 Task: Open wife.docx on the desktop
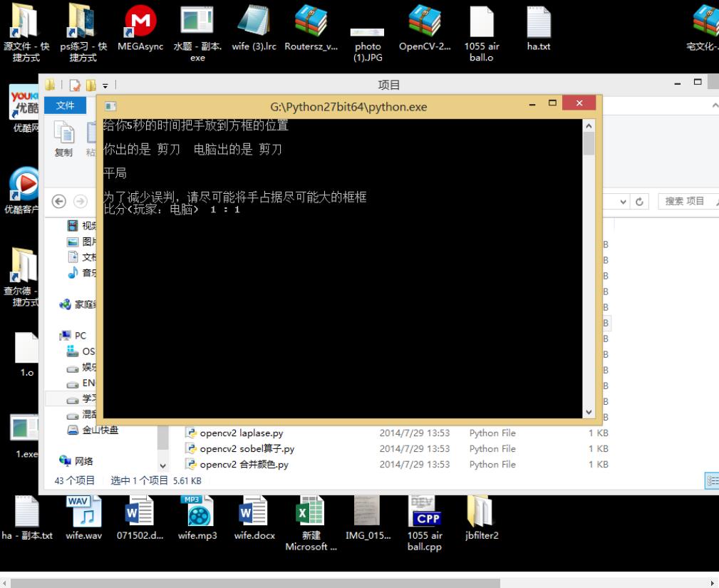(254, 518)
